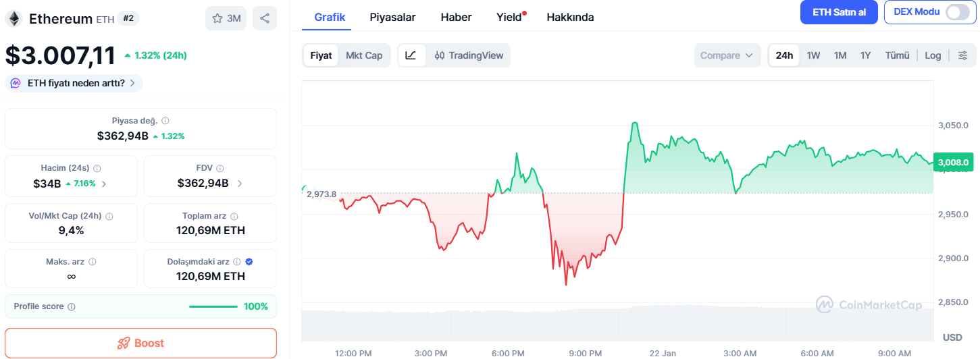The width and height of the screenshot is (980, 359).
Task: Open info icon next to FDV
Action: point(220,168)
